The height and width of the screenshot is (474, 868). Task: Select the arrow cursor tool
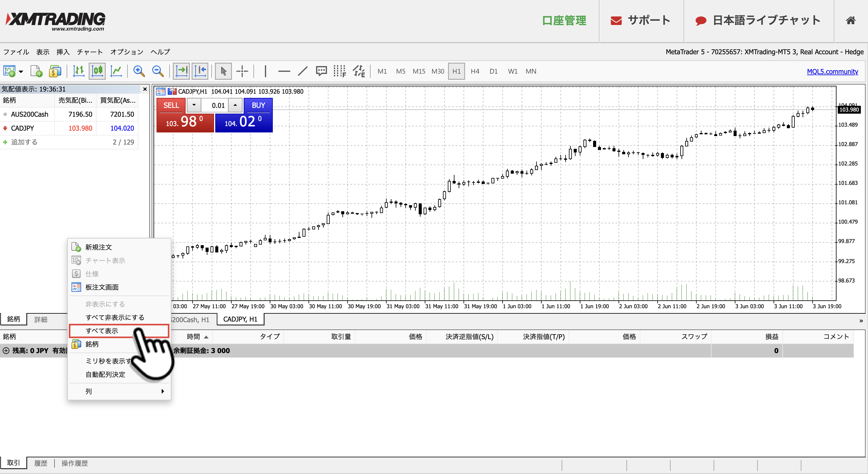tap(223, 71)
